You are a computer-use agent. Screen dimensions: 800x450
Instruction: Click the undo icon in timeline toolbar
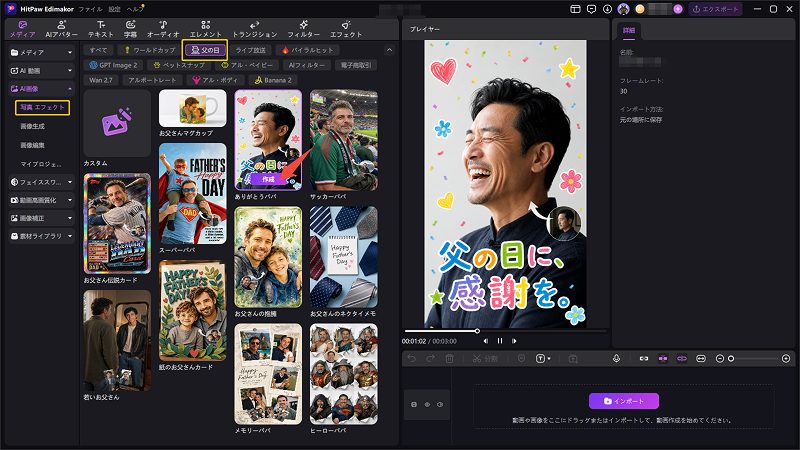(411, 359)
